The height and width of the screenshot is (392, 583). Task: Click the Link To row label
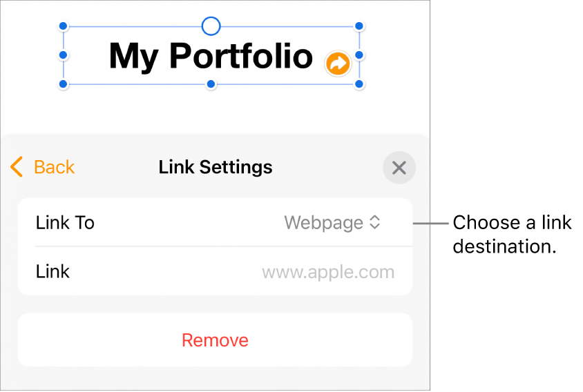pos(65,223)
